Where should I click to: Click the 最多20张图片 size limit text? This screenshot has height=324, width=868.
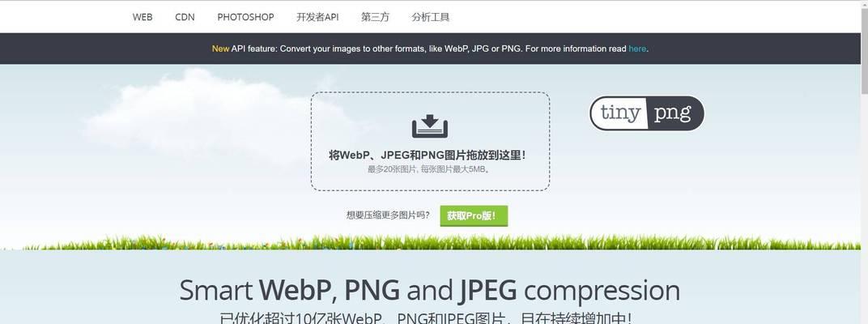tap(429, 169)
